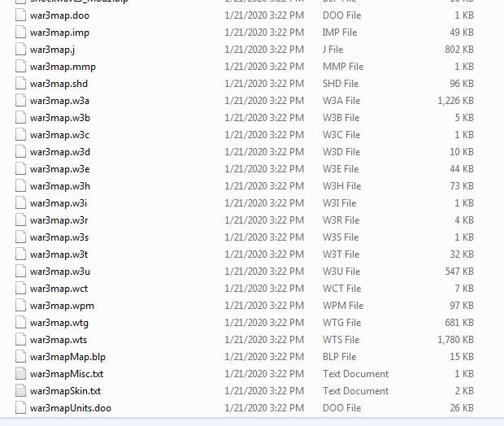The height and width of the screenshot is (426, 504).
Task: Click the BLP File type in war3mapMap.blp row
Action: [x=340, y=357]
